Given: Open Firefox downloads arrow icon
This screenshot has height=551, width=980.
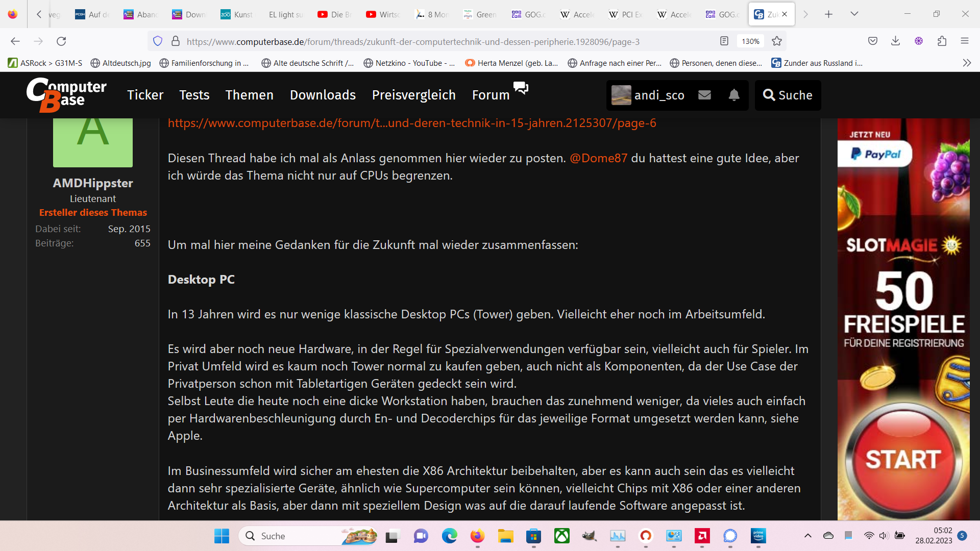Looking at the screenshot, I should (x=895, y=41).
